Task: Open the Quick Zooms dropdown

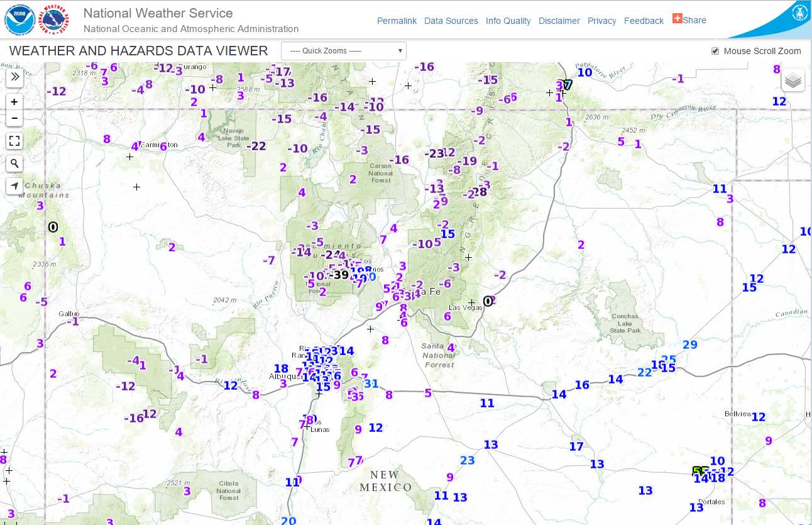Action: (344, 51)
